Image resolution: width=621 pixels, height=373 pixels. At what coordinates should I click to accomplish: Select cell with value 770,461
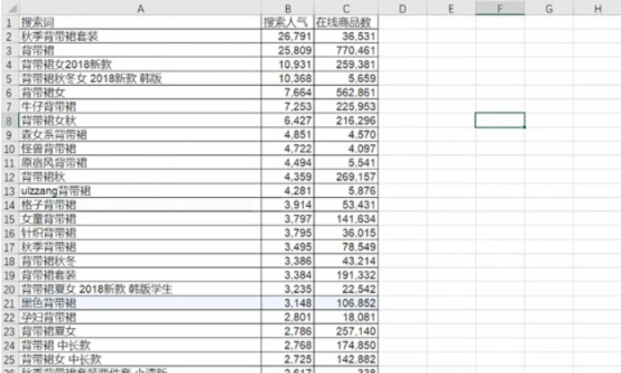(346, 51)
